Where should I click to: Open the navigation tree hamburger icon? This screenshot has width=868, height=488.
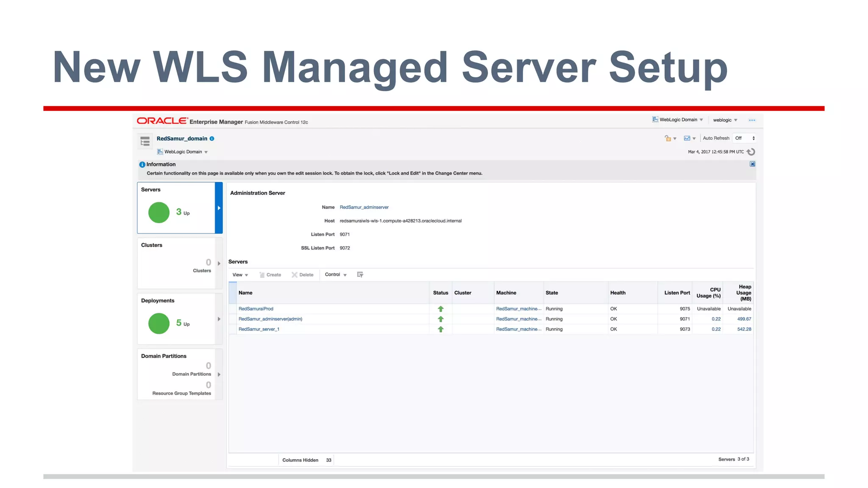(145, 141)
